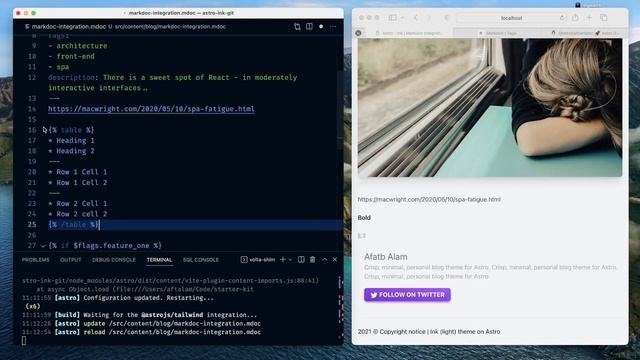640x360 pixels.
Task: Open the PROBLEMS panel tab
Action: coord(36,260)
